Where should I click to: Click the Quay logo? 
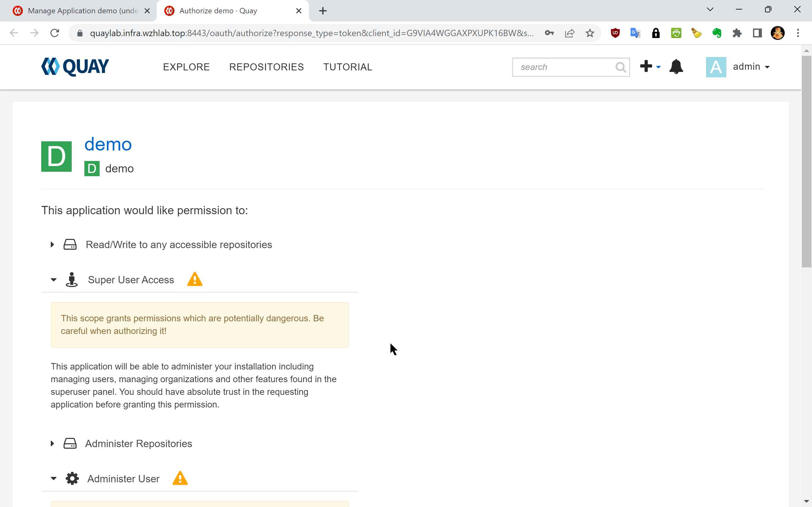point(75,67)
